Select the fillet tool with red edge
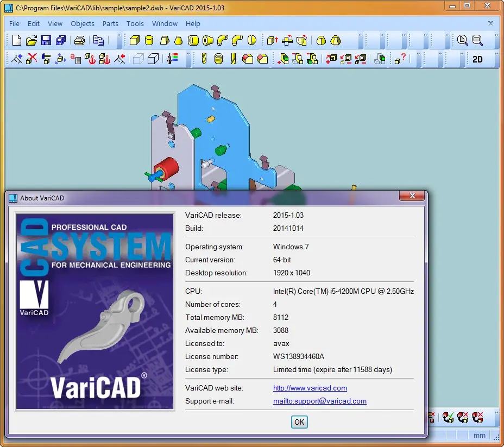 248,59
